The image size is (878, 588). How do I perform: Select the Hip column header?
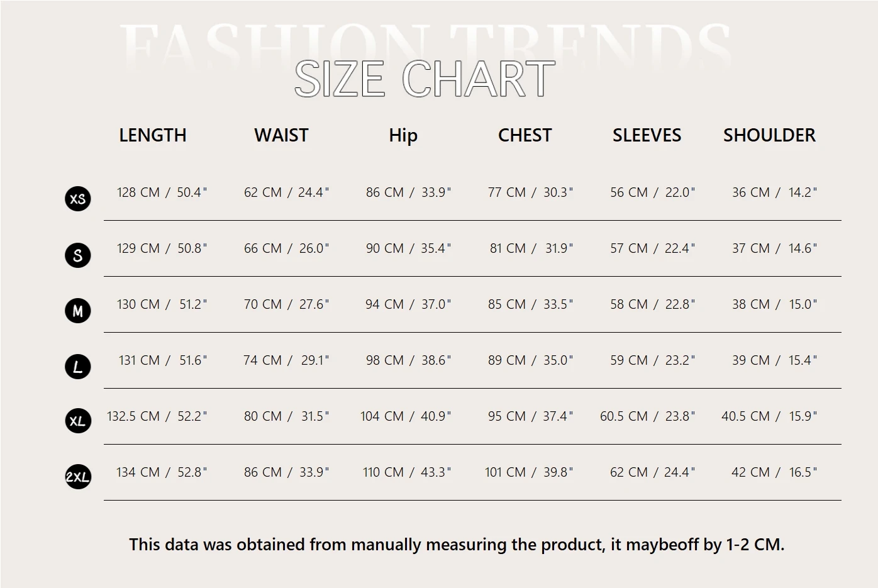pos(403,136)
